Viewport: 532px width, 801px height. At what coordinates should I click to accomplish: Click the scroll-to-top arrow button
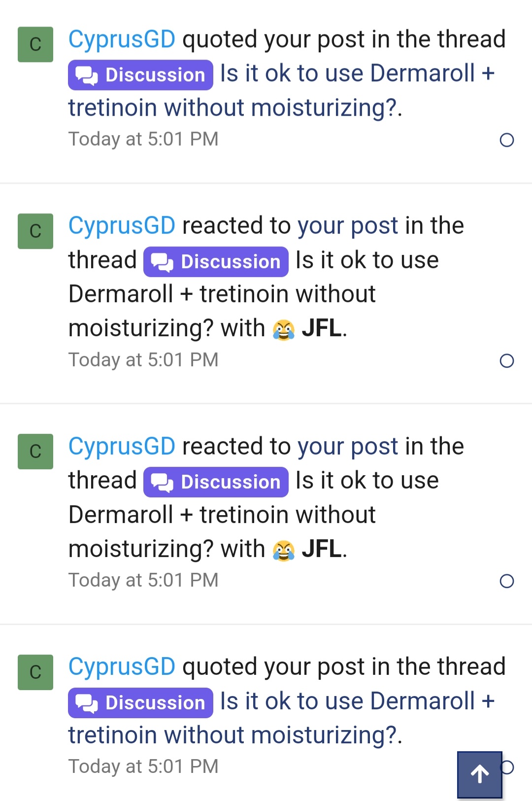(x=479, y=774)
